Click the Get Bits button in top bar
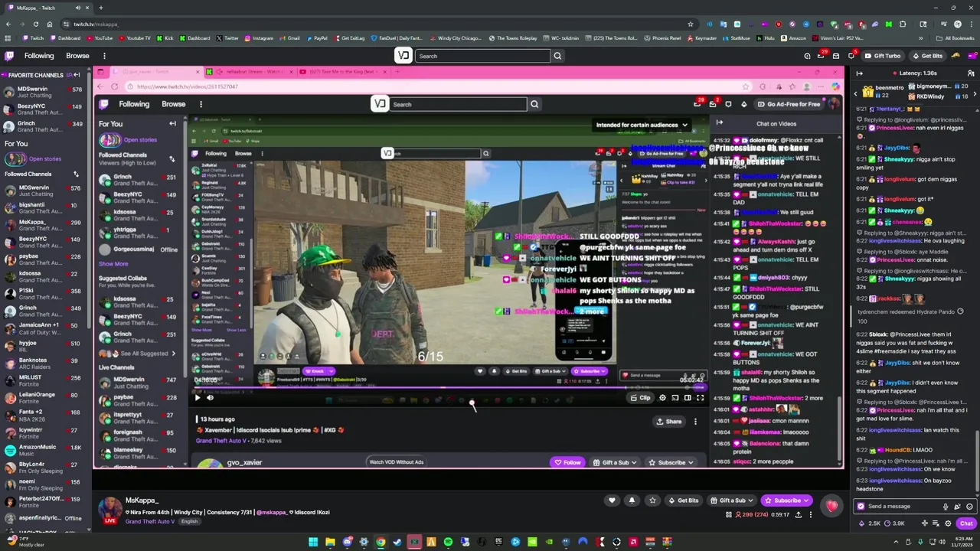This screenshot has height=551, width=980. pos(927,56)
